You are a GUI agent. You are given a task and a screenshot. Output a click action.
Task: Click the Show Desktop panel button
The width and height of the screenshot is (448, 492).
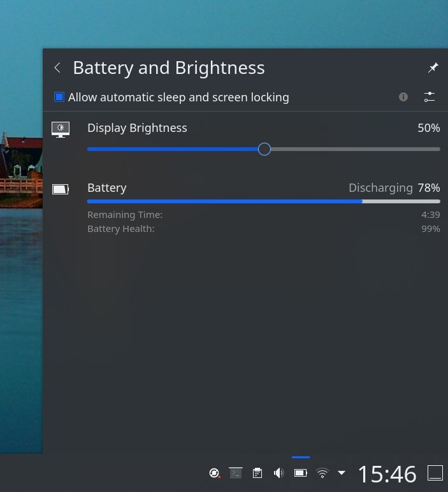pyautogui.click(x=435, y=473)
